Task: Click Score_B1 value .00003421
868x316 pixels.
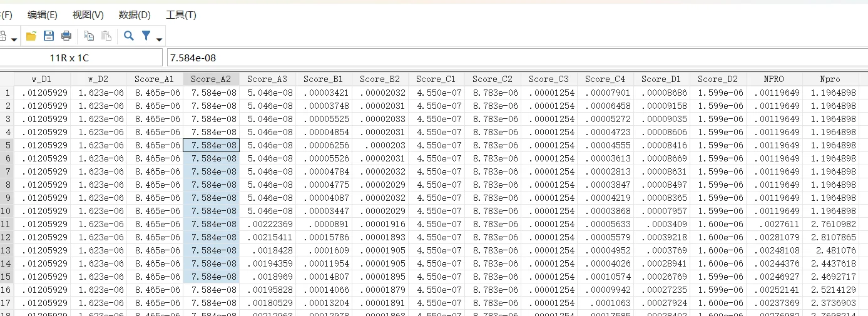Action: 324,93
